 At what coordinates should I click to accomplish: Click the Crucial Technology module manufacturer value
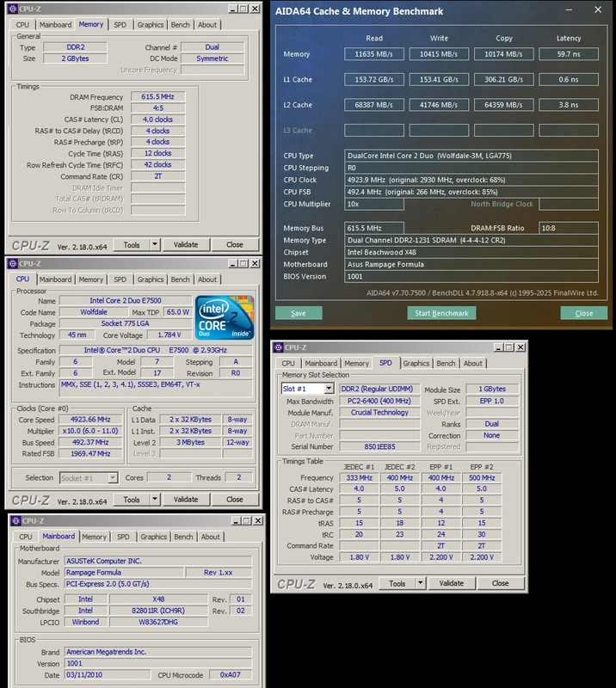click(379, 413)
